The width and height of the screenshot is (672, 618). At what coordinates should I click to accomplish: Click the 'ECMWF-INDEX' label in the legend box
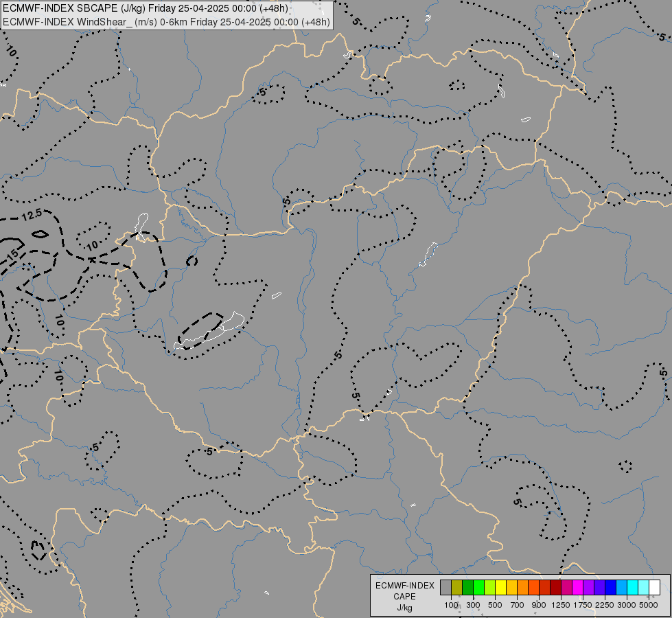(404, 586)
